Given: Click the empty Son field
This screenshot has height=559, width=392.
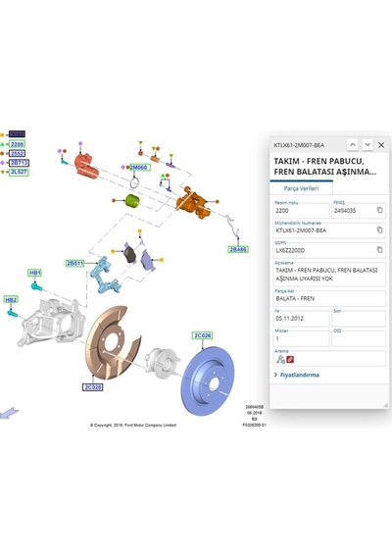Looking at the screenshot, I should [x=359, y=319].
